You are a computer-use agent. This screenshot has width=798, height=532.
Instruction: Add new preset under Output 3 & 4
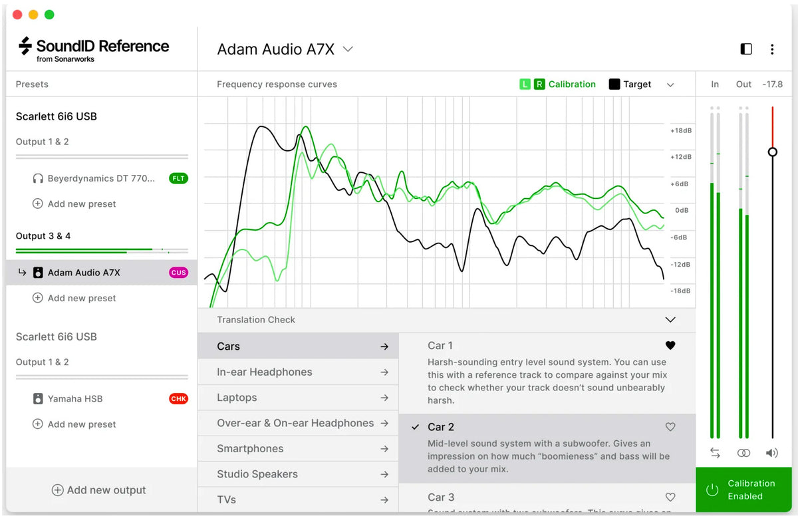74,298
